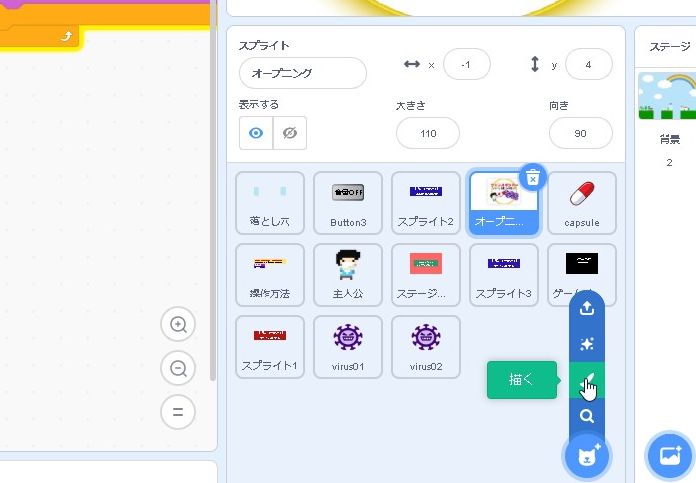Select the stage backdrop thumbnail

pos(667,96)
